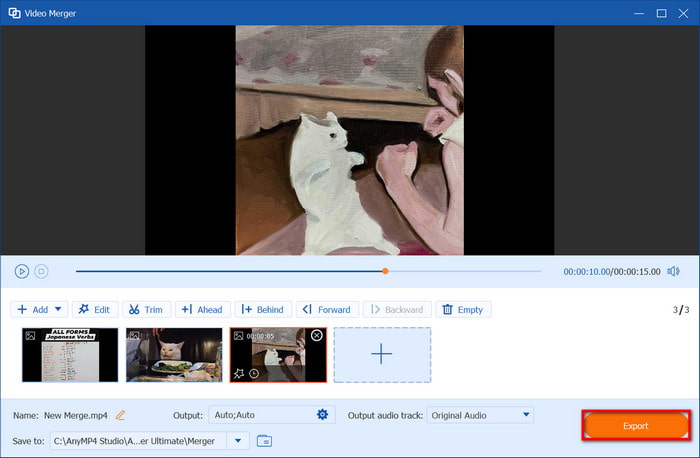Click the New Merge.mp4 file name
Image resolution: width=700 pixels, height=458 pixels.
point(75,416)
